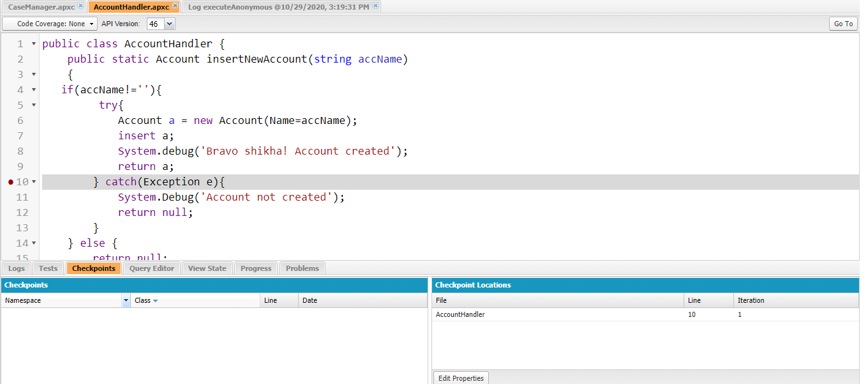This screenshot has height=384, width=868.
Task: Close the CaseManager.apxc tab
Action: (80, 6)
